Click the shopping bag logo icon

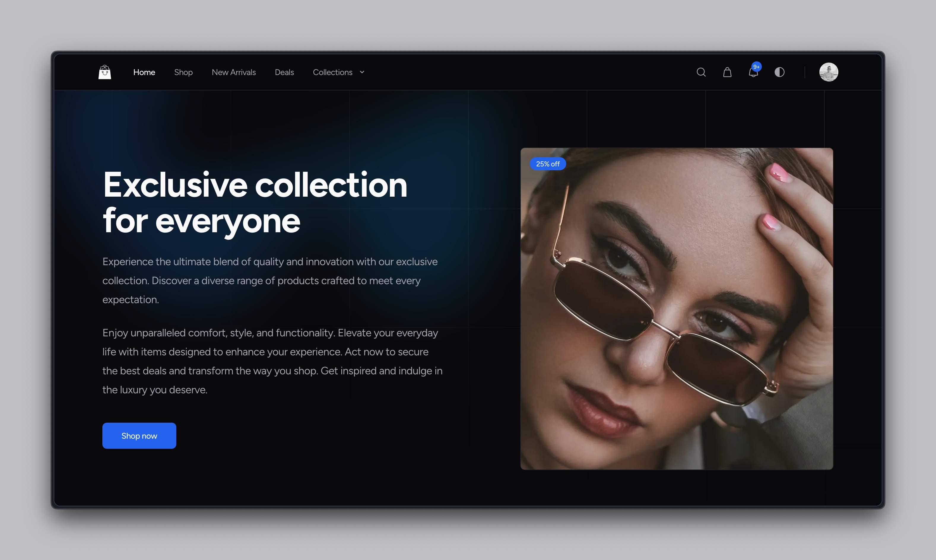[x=105, y=72]
